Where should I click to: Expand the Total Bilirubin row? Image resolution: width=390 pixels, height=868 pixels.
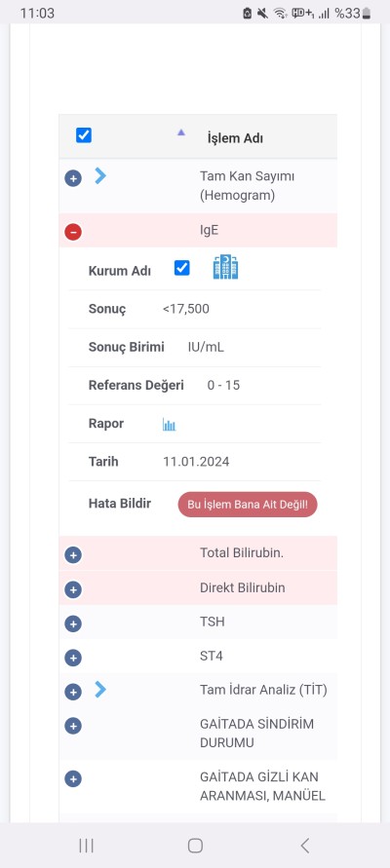pos(73,555)
